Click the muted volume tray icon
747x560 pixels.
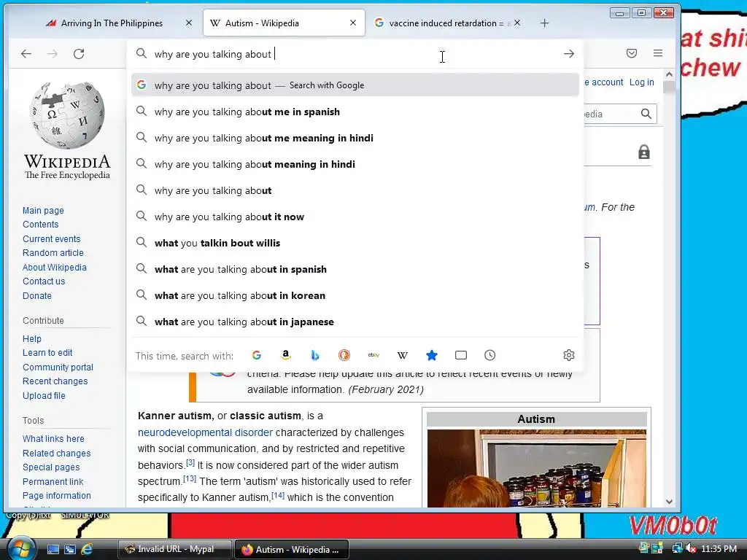[691, 548]
